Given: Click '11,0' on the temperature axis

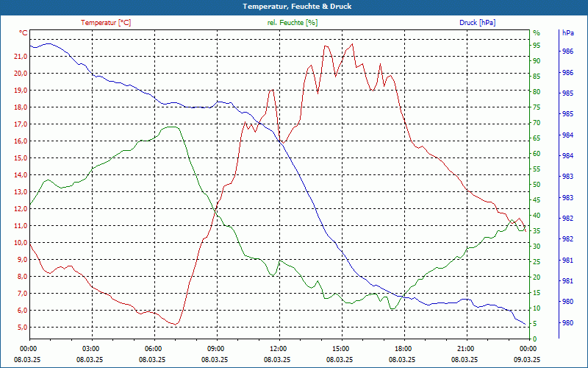Looking at the screenshot, I should click(21, 226).
